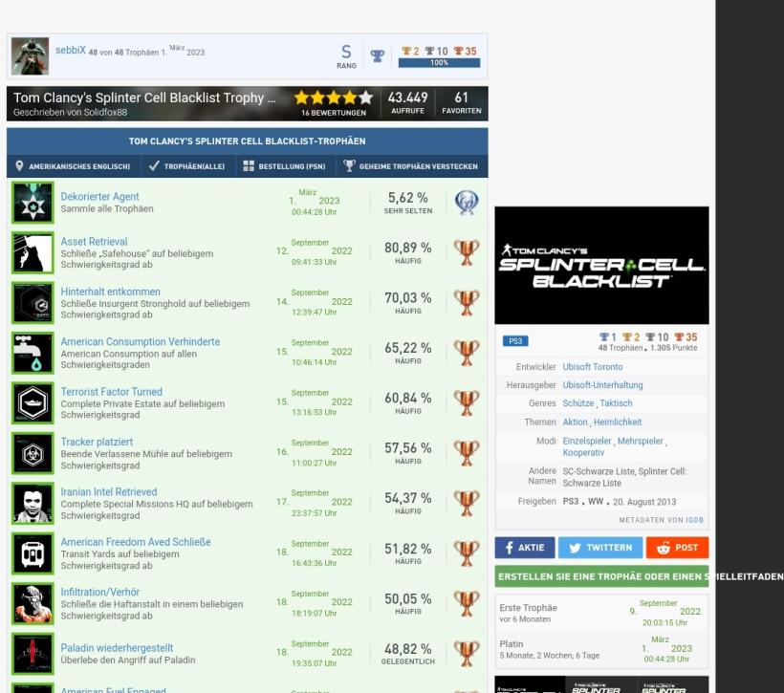Viewport: 784px width, 693px height.
Task: Click the bronze trophy icon for Hinterhalt entkommen
Action: pos(467,302)
